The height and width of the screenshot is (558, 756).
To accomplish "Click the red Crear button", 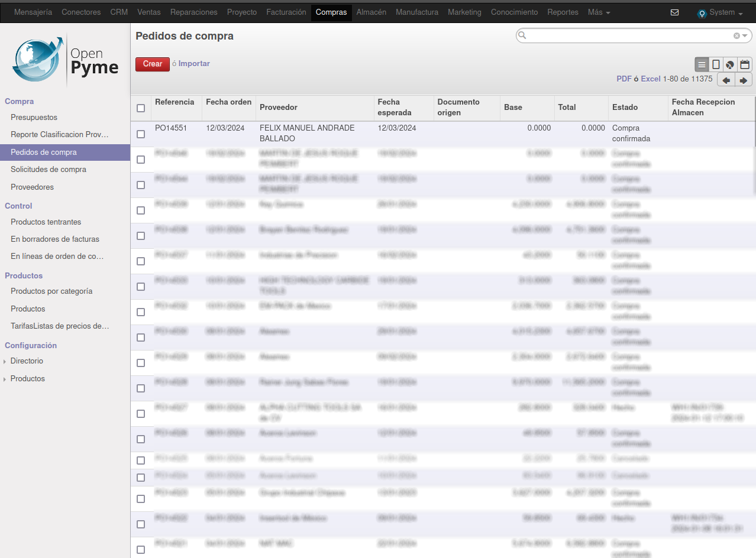I will click(153, 64).
